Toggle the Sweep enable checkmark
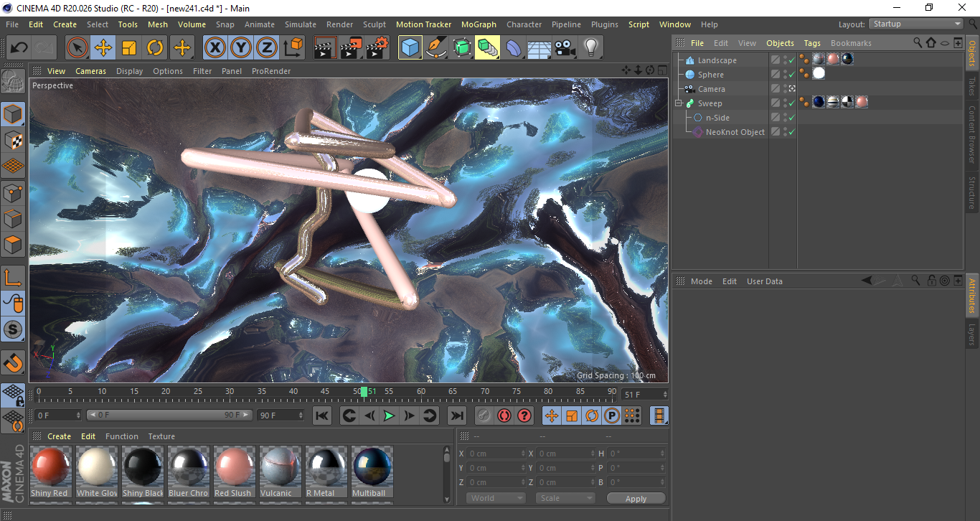The width and height of the screenshot is (980, 521). (791, 103)
